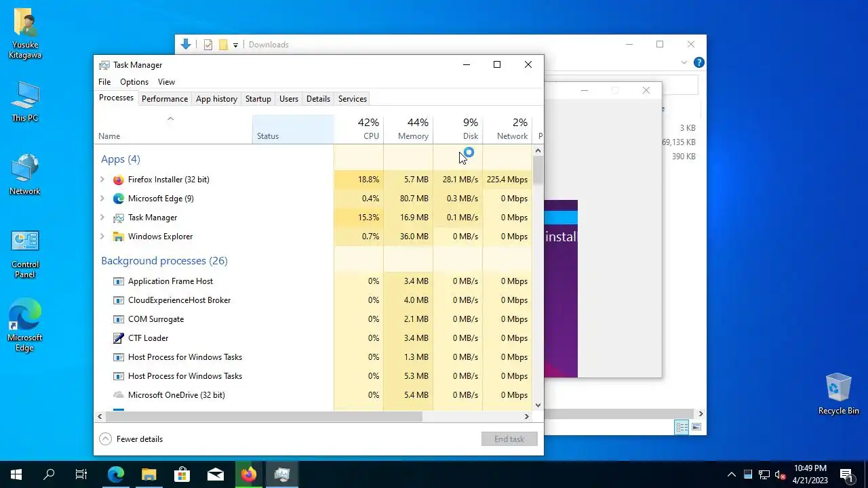The height and width of the screenshot is (488, 868).
Task: Select the Microsoft Edge desktop shortcut
Action: tap(25, 316)
